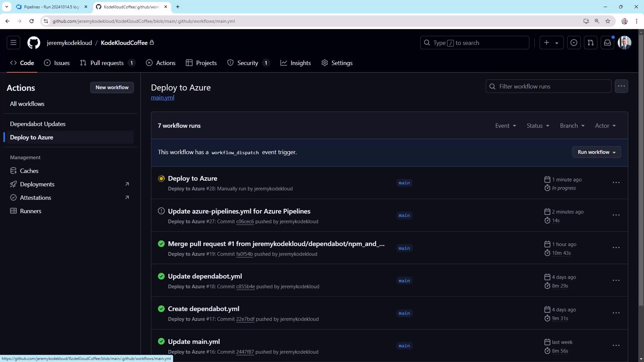The width and height of the screenshot is (644, 362).
Task: Open Runners management page
Action: coord(68,211)
